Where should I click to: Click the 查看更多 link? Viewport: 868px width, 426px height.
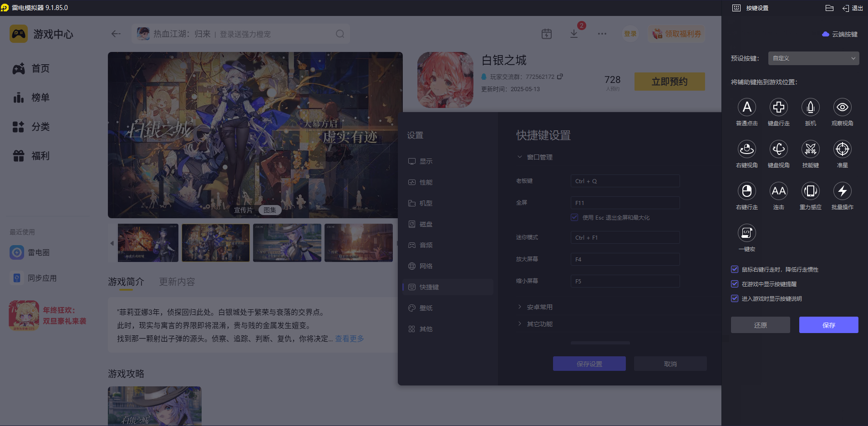pyautogui.click(x=350, y=339)
